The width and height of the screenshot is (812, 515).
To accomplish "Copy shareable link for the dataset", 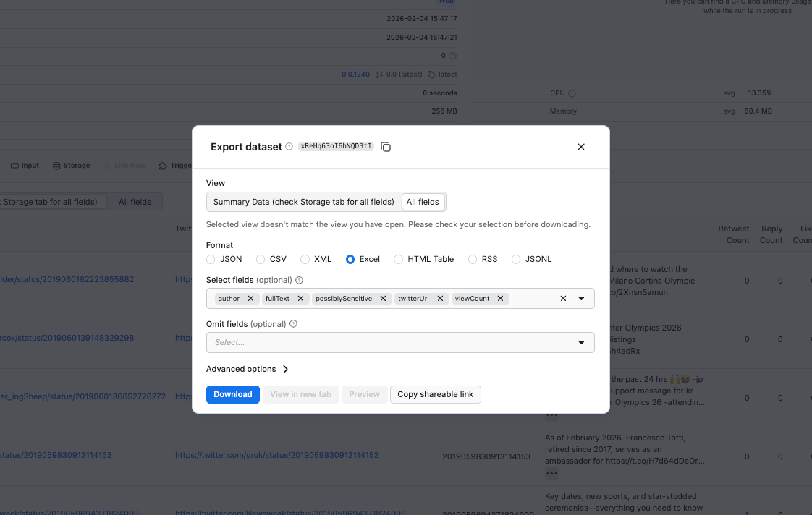I will pos(435,394).
